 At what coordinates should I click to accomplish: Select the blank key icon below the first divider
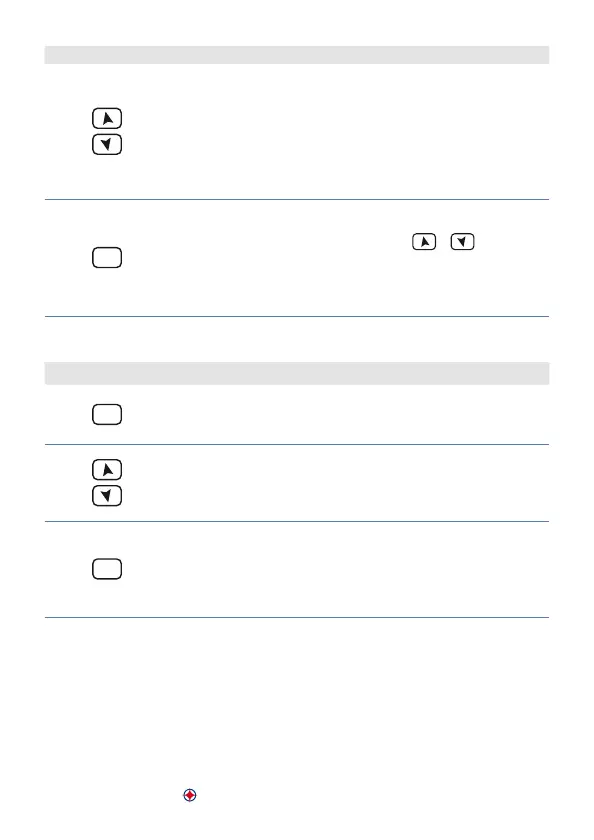pos(107,258)
